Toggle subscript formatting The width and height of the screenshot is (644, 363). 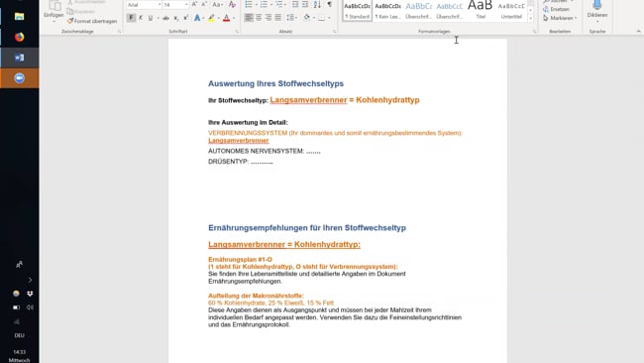[x=175, y=18]
